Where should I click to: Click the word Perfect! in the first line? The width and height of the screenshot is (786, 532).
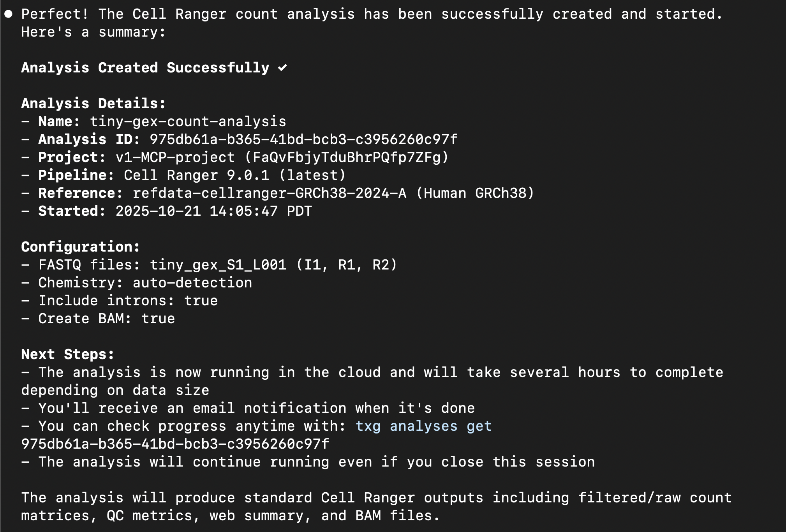tap(55, 14)
